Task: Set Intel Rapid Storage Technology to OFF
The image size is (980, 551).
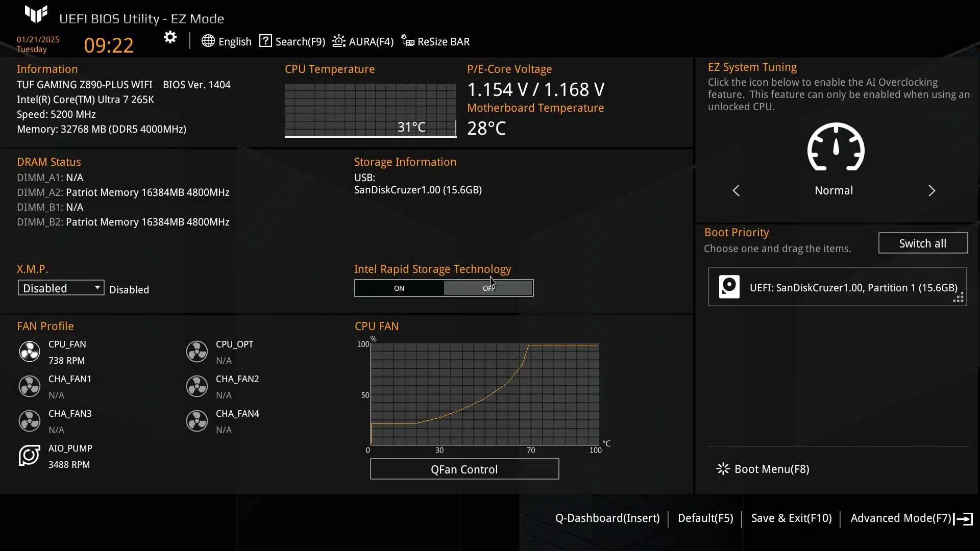Action: coord(488,288)
